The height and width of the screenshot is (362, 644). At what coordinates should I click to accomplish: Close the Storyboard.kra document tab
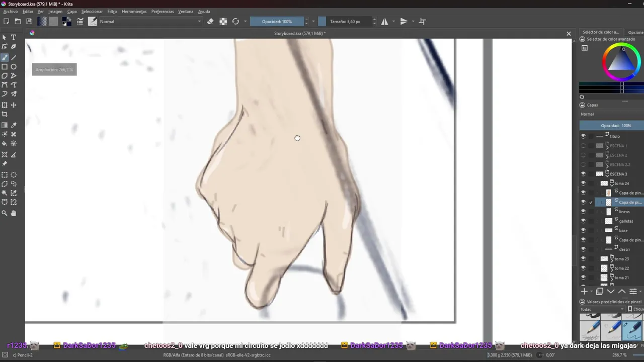569,34
